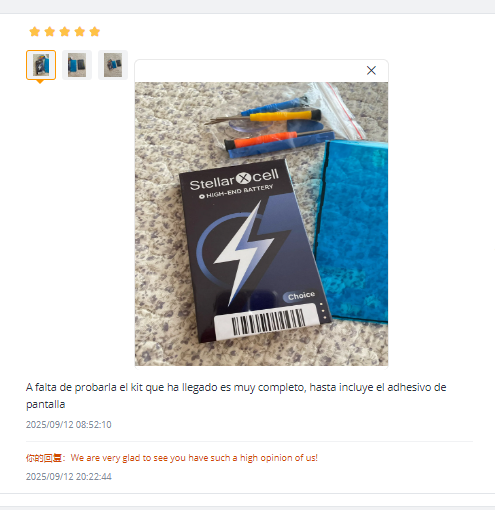Click the lightning bolt graphic in photo

pyautogui.click(x=243, y=253)
